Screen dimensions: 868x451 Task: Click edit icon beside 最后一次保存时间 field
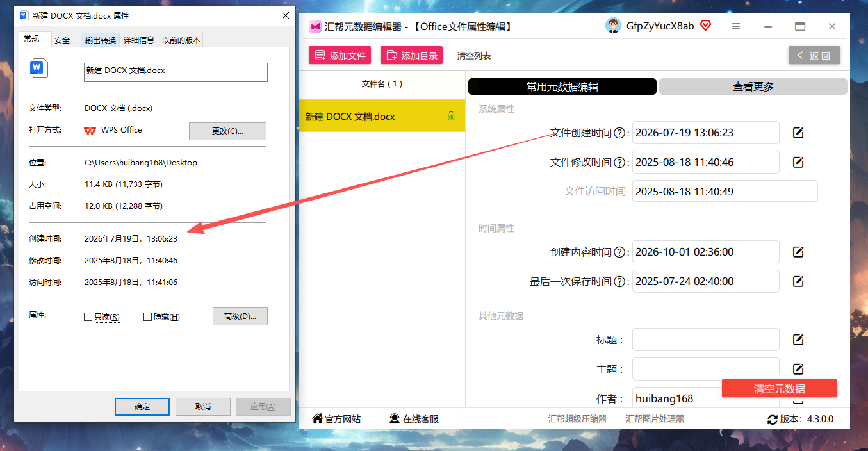click(x=798, y=281)
